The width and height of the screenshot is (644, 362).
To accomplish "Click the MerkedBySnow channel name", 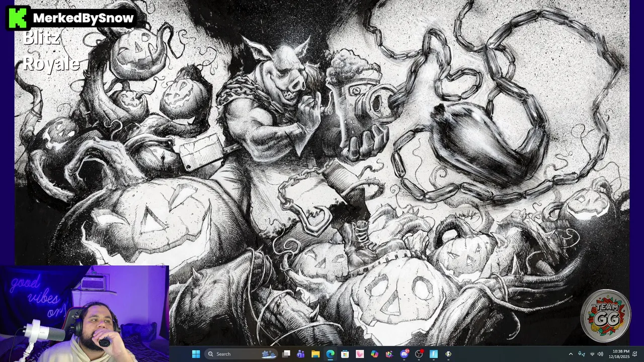I will tap(84, 18).
